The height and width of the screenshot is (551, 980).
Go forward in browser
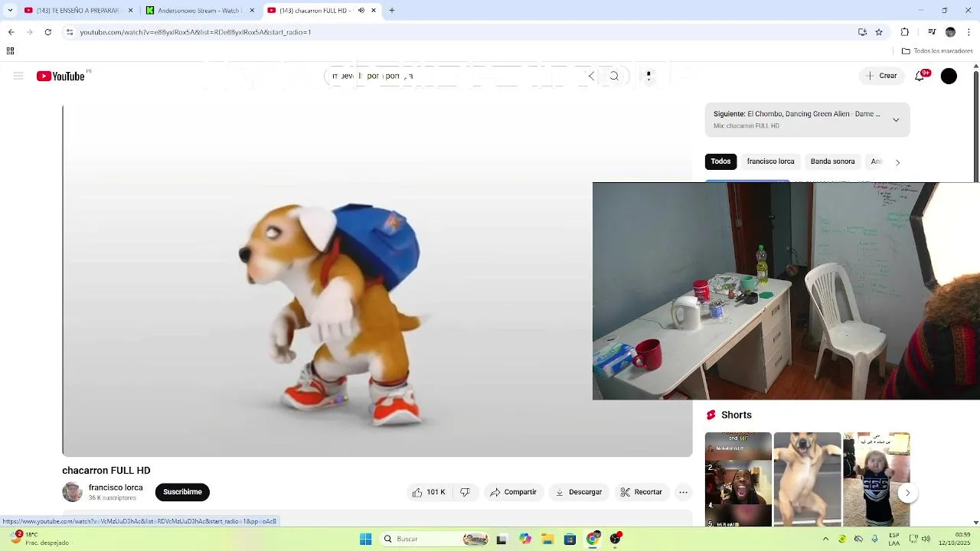29,32
